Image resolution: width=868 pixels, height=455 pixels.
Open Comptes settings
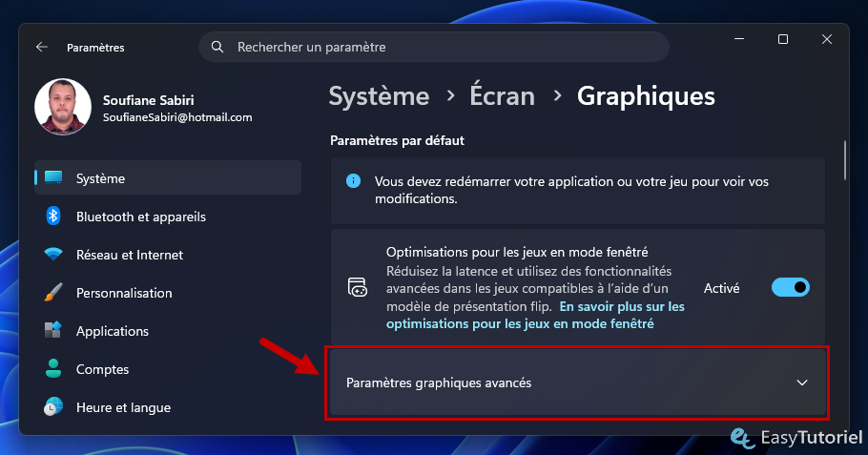pos(168,369)
